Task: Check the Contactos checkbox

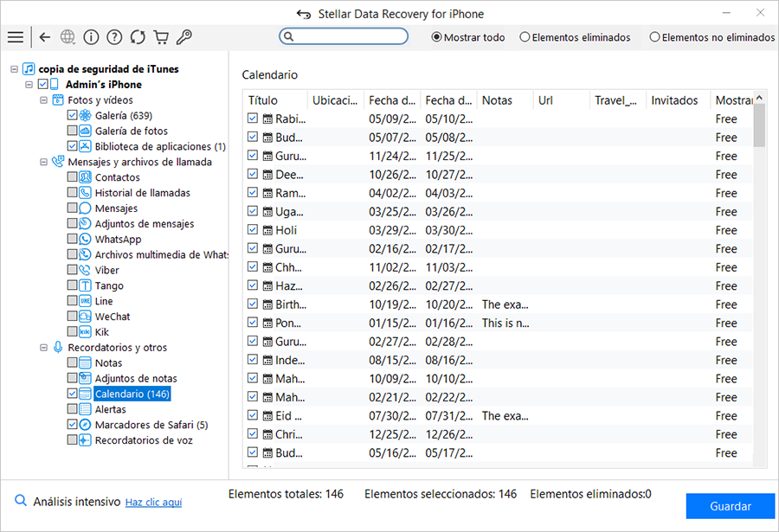Action: tap(72, 177)
